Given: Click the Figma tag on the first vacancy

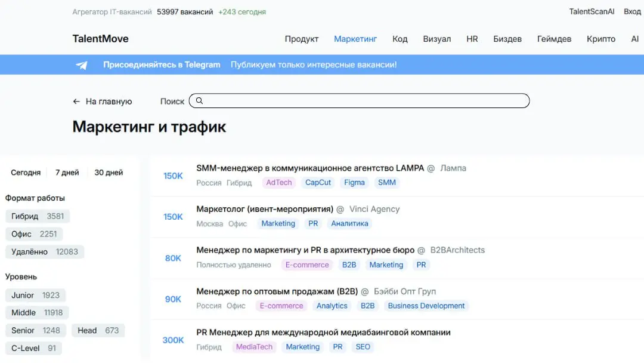Looking at the screenshot, I should point(354,182).
